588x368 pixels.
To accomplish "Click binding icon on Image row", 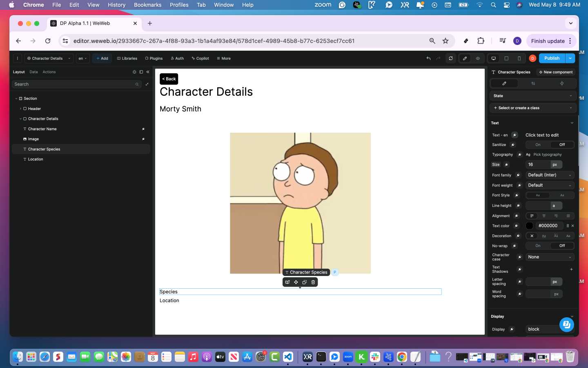I will tap(143, 139).
